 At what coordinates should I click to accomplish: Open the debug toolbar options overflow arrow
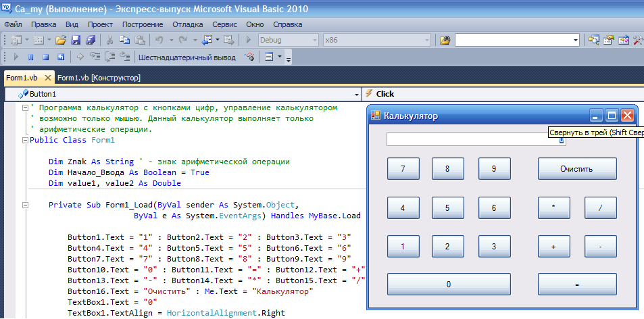(289, 60)
